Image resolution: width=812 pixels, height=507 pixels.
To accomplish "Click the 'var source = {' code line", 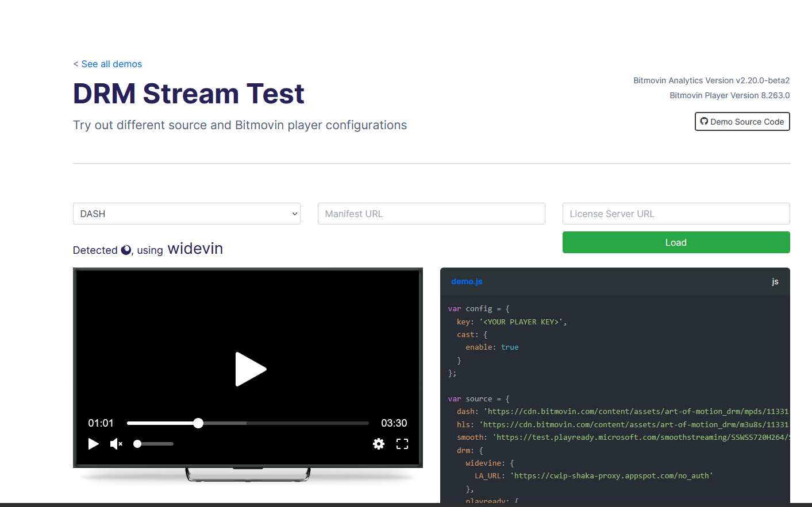I will coord(479,399).
